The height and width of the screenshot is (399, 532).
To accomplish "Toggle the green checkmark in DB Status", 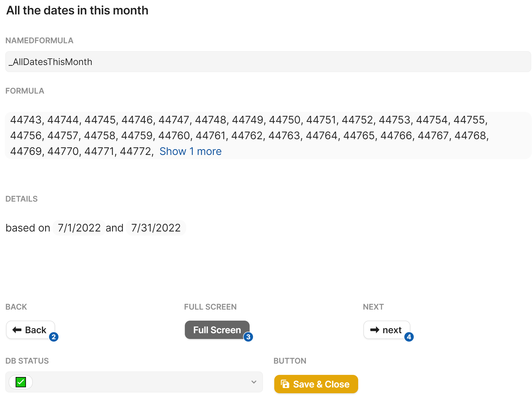I will pyautogui.click(x=21, y=382).
